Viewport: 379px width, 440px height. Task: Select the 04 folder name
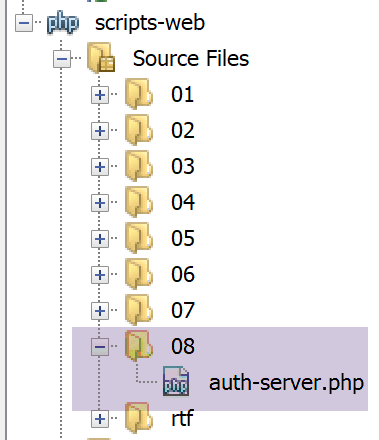[x=183, y=203]
